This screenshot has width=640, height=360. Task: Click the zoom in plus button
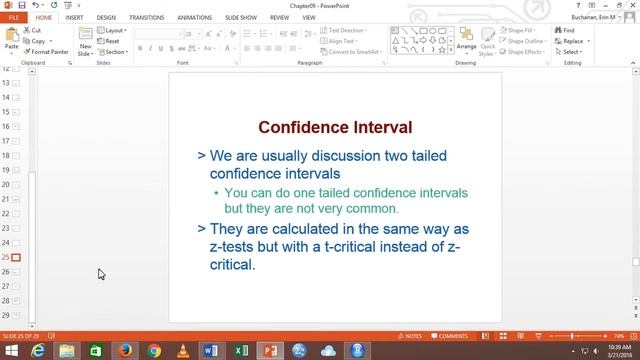click(x=605, y=336)
